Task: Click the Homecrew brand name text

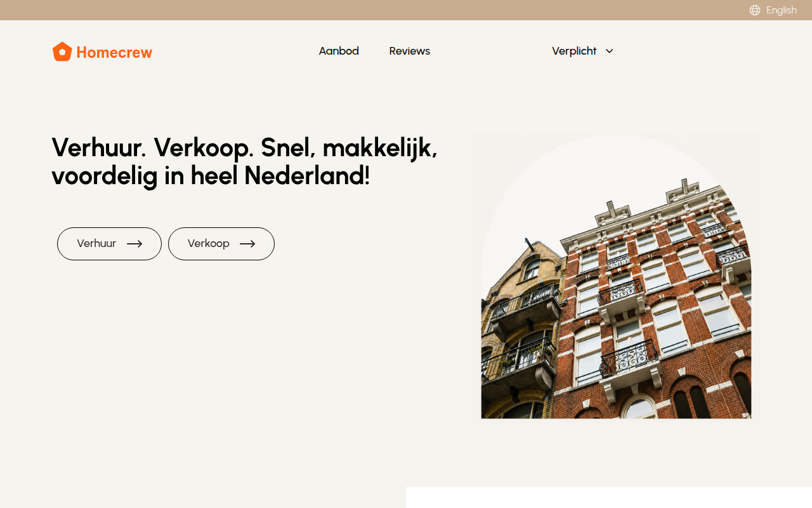Action: (x=114, y=52)
